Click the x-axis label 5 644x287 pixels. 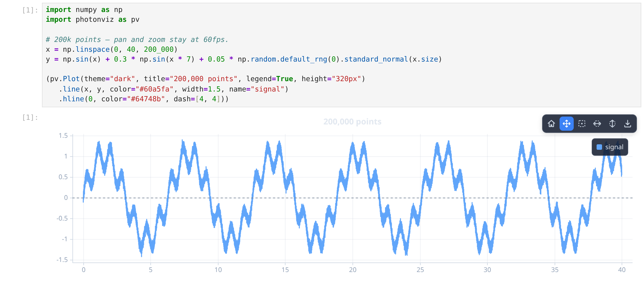[x=151, y=270]
